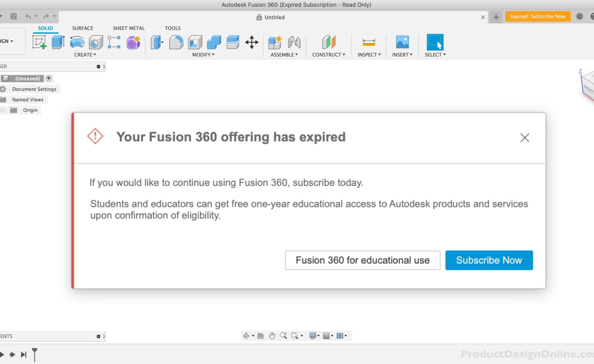Click the Pan hand tool
Screen dimensions: 594x364
(272, 336)
